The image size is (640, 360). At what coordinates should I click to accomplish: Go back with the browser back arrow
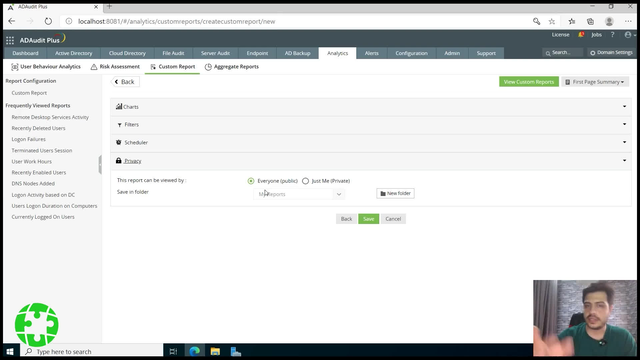pos(12,21)
